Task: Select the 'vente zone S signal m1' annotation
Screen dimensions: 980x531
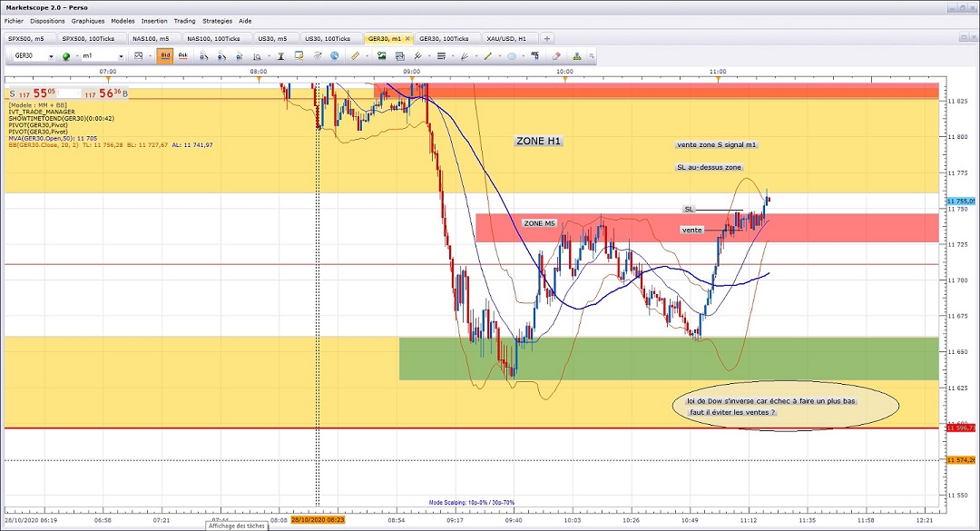Action: point(716,144)
